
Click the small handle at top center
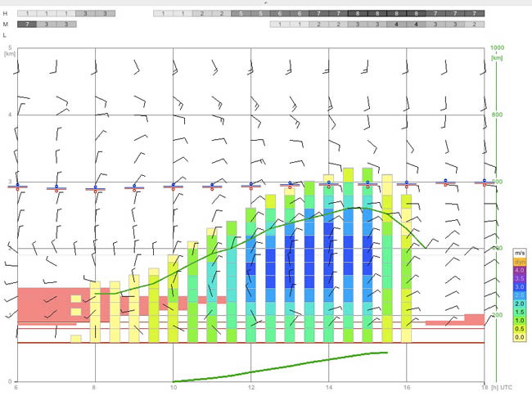pyautogui.click(x=266, y=2)
